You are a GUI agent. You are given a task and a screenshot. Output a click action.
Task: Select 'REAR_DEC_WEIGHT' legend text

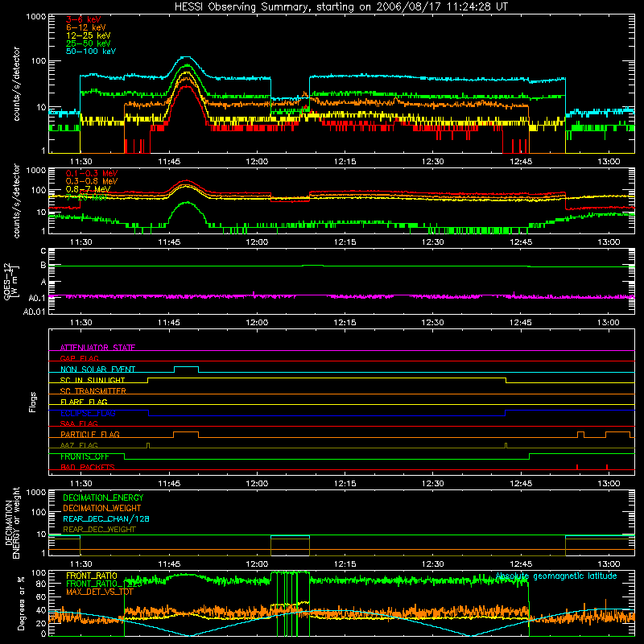(99, 530)
